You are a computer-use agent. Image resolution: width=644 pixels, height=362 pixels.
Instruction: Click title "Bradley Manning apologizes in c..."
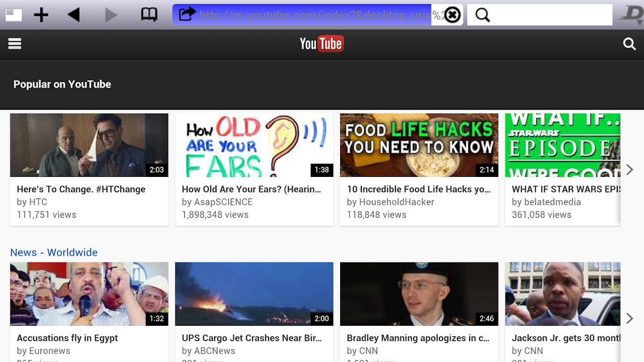click(418, 338)
